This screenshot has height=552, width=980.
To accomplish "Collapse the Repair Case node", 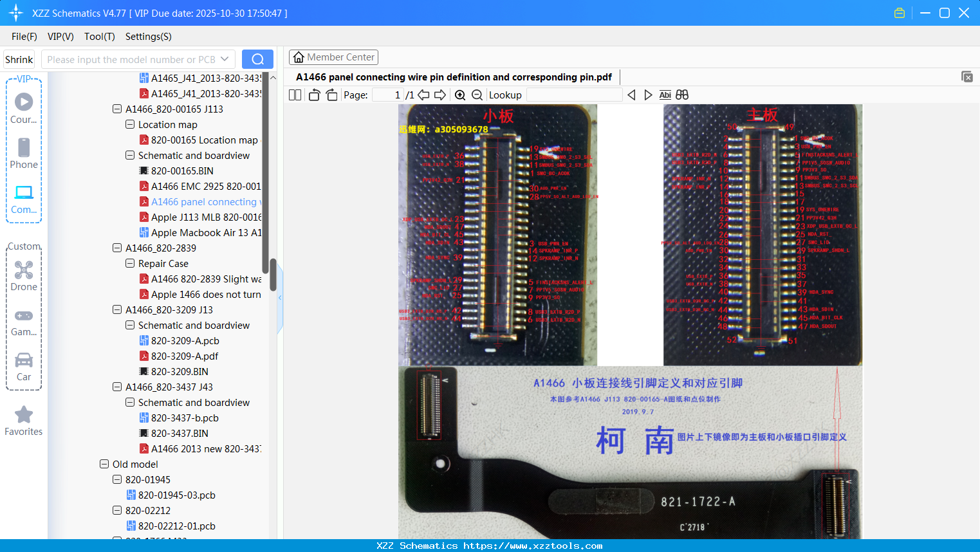I will point(130,264).
